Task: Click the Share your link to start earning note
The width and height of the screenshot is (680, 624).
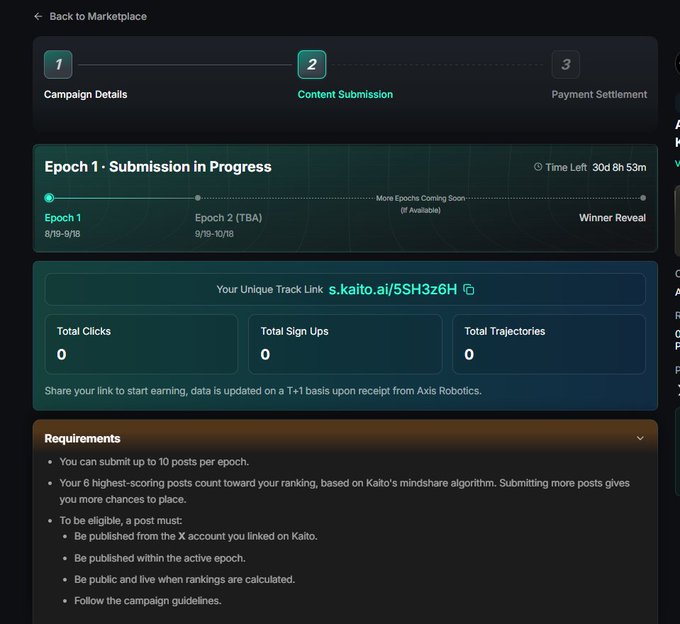Action: [263, 391]
